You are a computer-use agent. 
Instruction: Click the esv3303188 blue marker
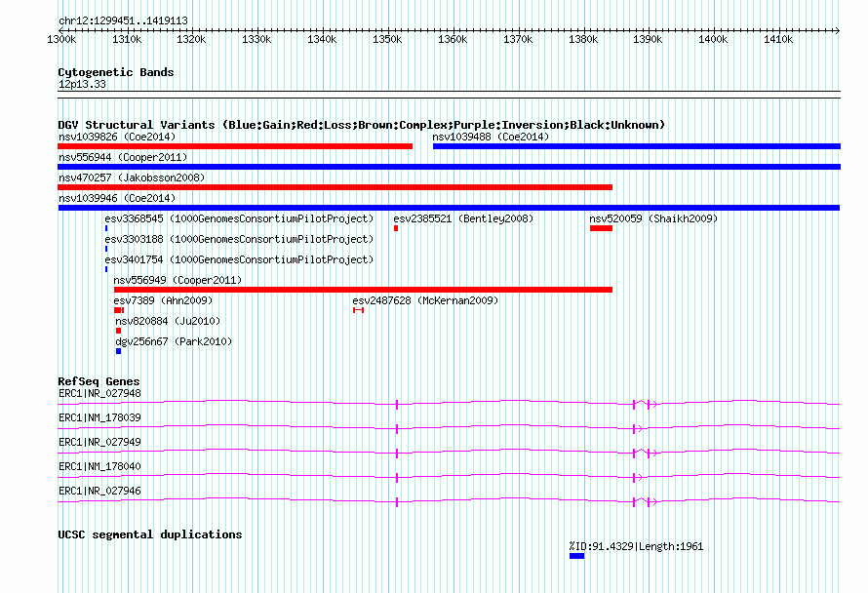pos(106,249)
